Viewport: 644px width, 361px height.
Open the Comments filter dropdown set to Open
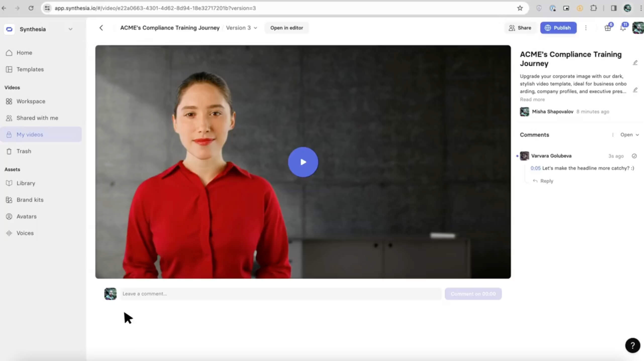coord(629,135)
